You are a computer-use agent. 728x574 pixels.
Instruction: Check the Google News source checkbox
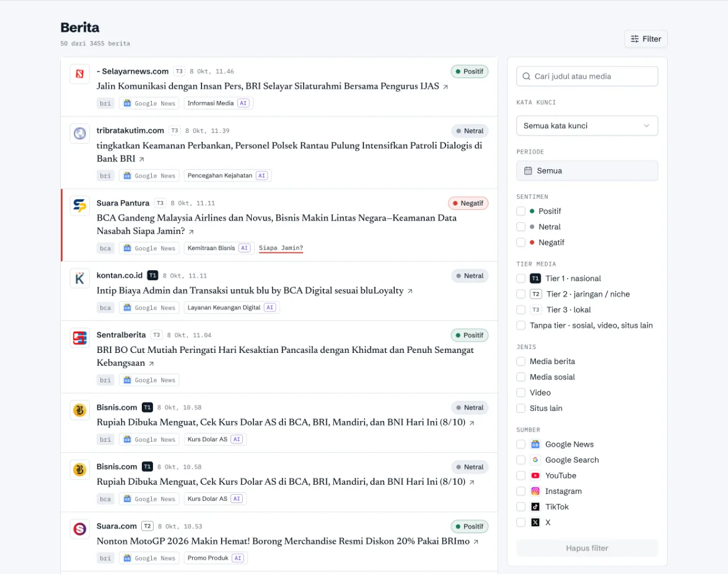(521, 445)
